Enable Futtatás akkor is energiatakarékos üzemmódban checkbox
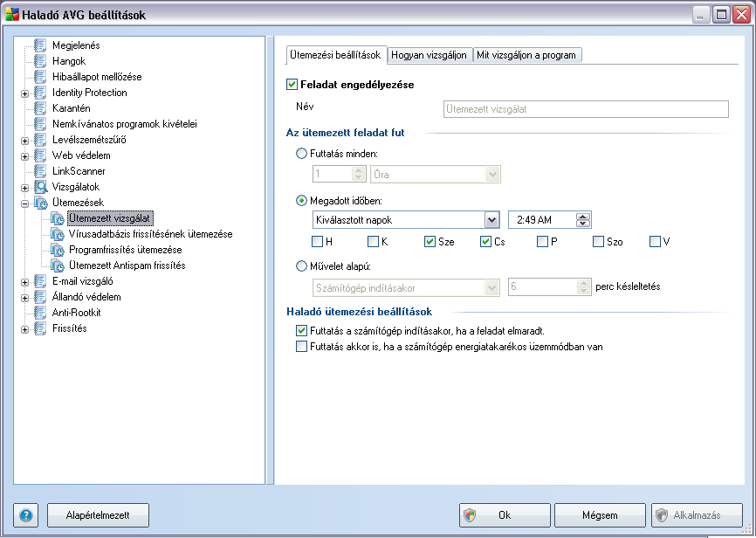756x538 pixels. click(301, 347)
